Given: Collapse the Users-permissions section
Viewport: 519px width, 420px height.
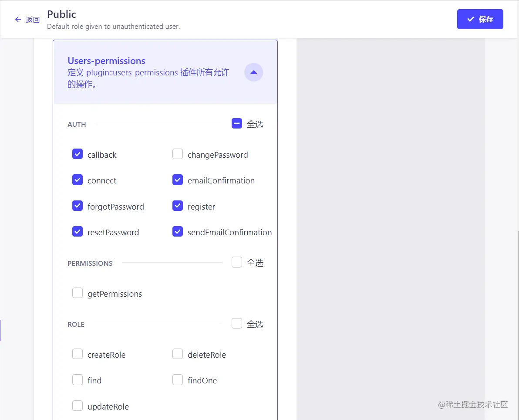Looking at the screenshot, I should point(253,72).
